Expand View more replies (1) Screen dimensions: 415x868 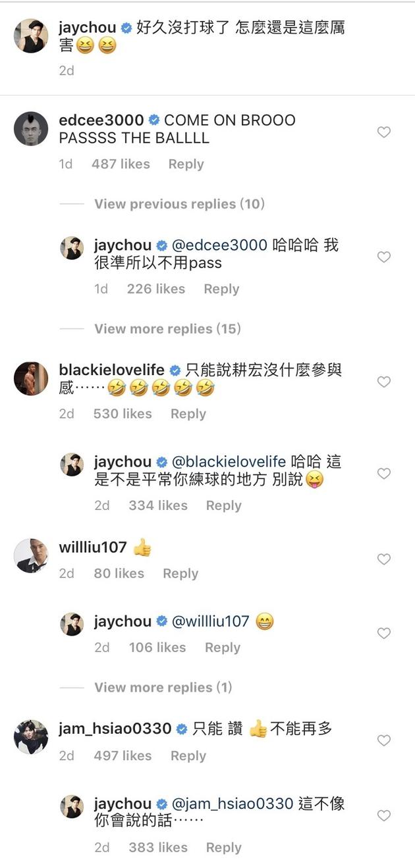[163, 688]
